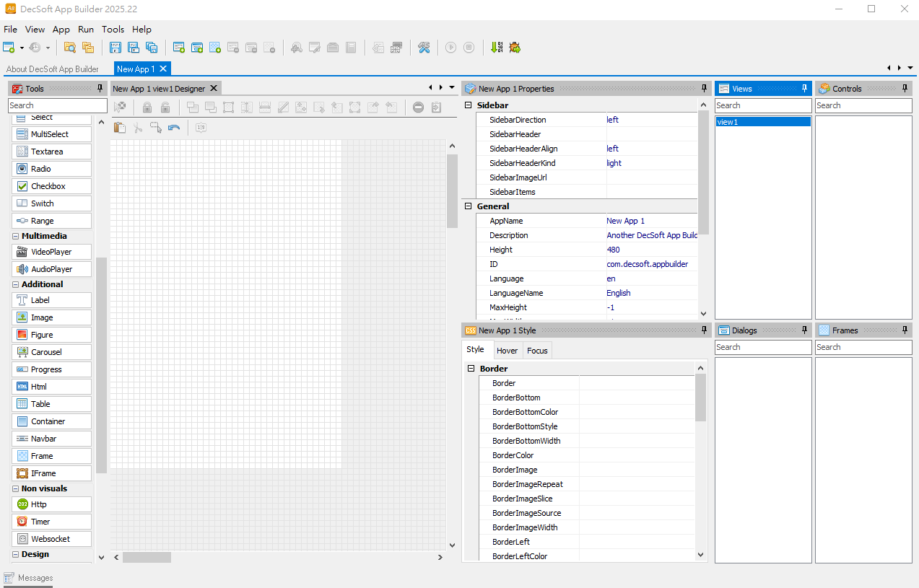The image size is (919, 588).
Task: Select the AudioPlayer tool
Action: point(52,269)
